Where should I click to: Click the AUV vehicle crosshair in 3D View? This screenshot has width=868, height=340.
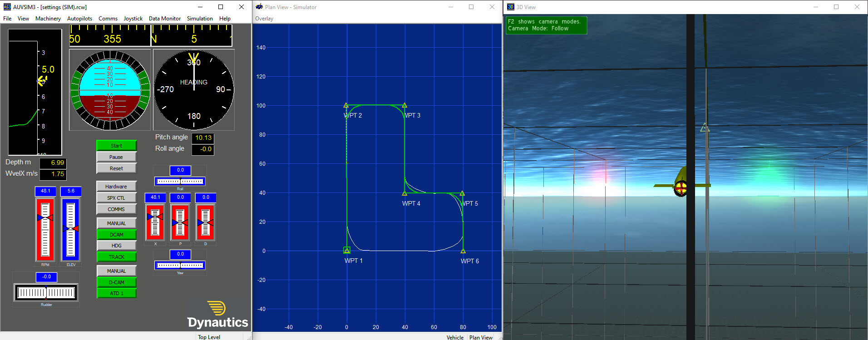(x=681, y=187)
